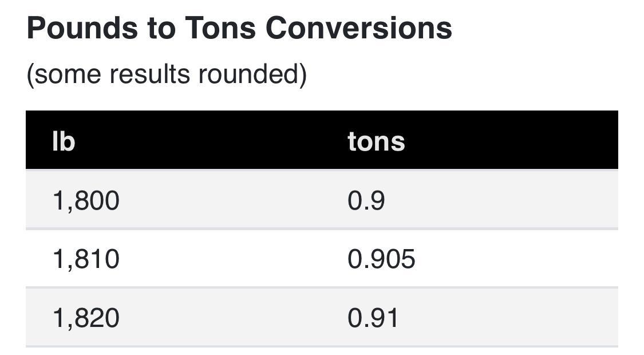Click the word 'Conversions' in the heading
This screenshot has width=644, height=355.
click(359, 28)
